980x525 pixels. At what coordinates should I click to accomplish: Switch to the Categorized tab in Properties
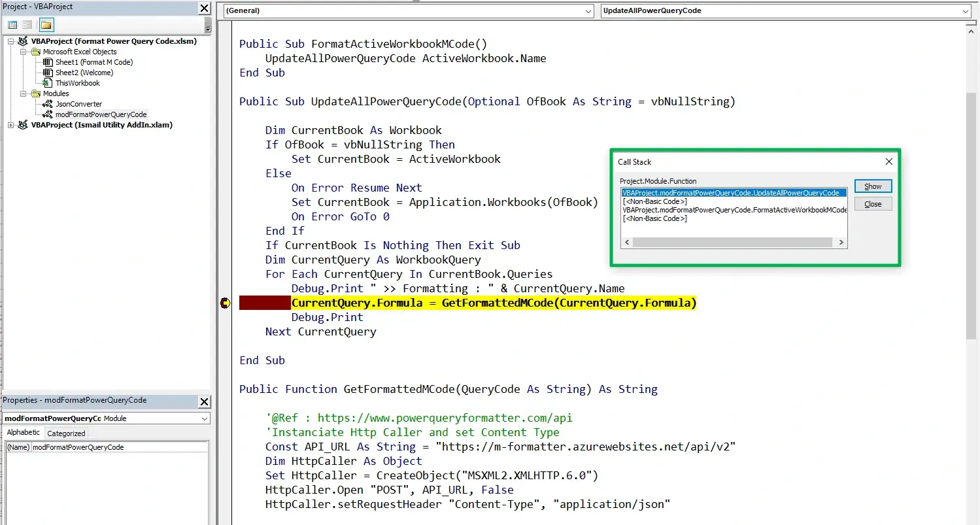point(66,433)
